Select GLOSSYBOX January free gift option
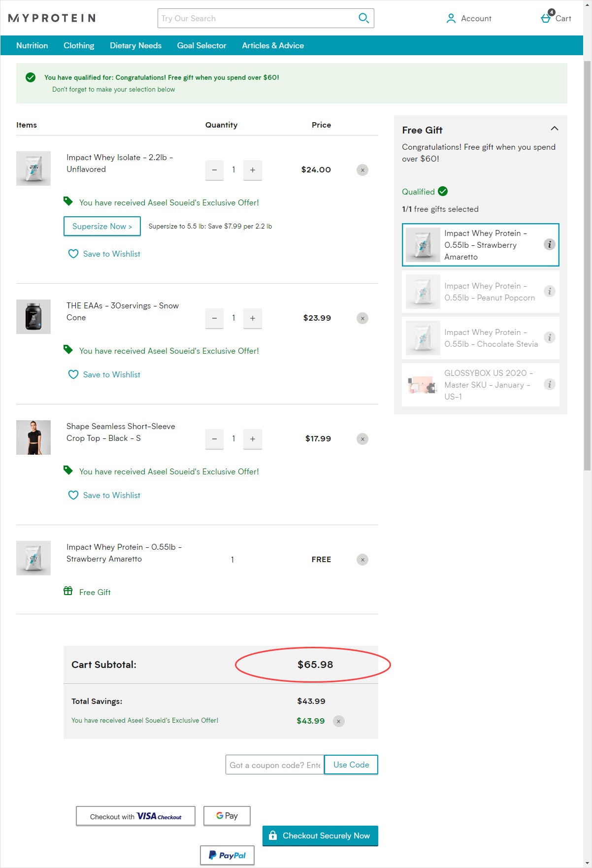The image size is (592, 868). 481,385
